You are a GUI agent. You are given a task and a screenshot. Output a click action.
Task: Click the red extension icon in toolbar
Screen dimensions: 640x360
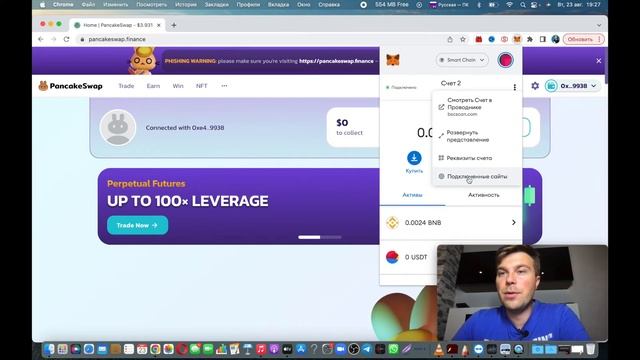478,39
